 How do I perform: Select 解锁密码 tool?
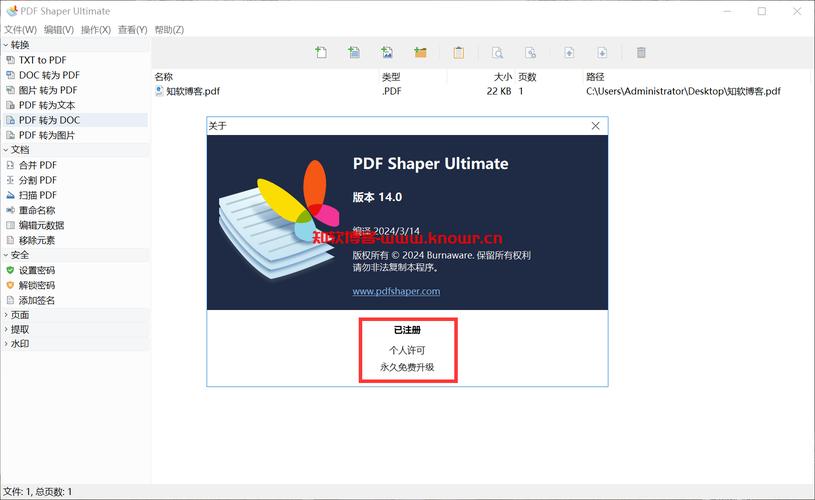pyautogui.click(x=75, y=285)
